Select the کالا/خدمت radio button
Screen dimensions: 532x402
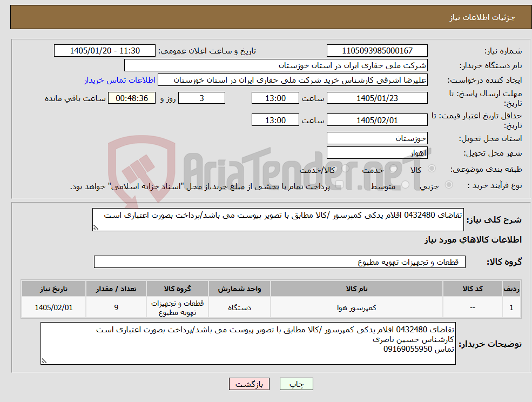point(345,169)
